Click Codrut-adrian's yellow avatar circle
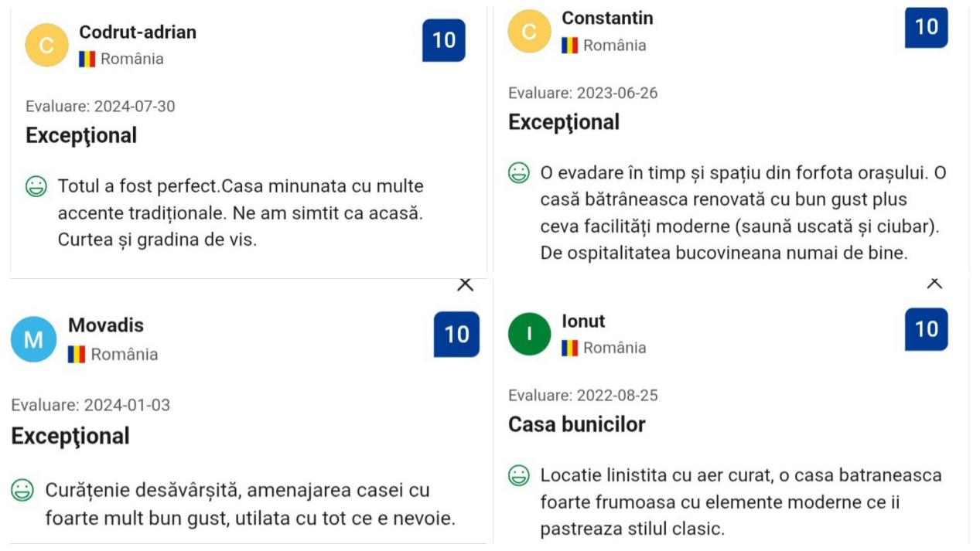This screenshot has height=551, width=980. coord(47,45)
